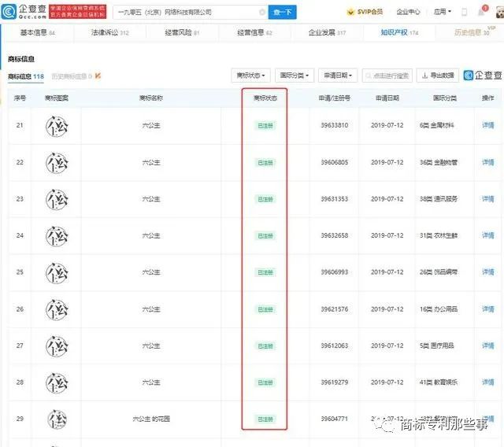Image resolution: width=504 pixels, height=447 pixels.
Task: Open the SVIP会员 crown icon
Action: pos(350,13)
